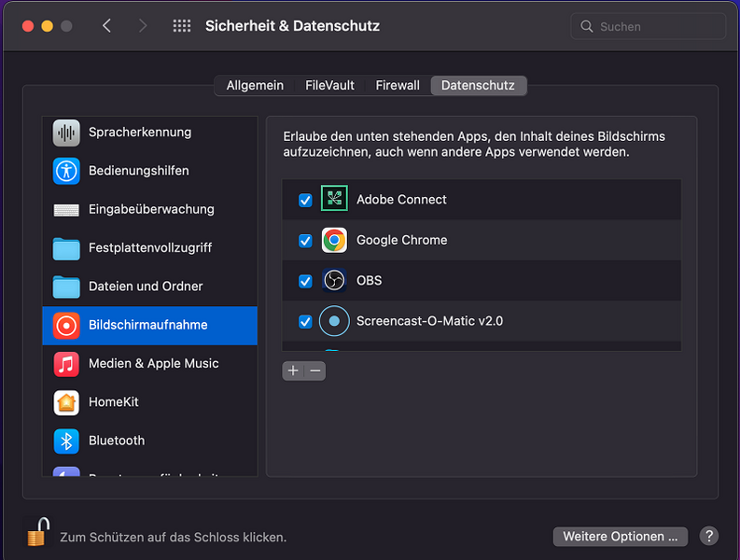Go back with the left chevron
740x560 pixels.
(106, 25)
